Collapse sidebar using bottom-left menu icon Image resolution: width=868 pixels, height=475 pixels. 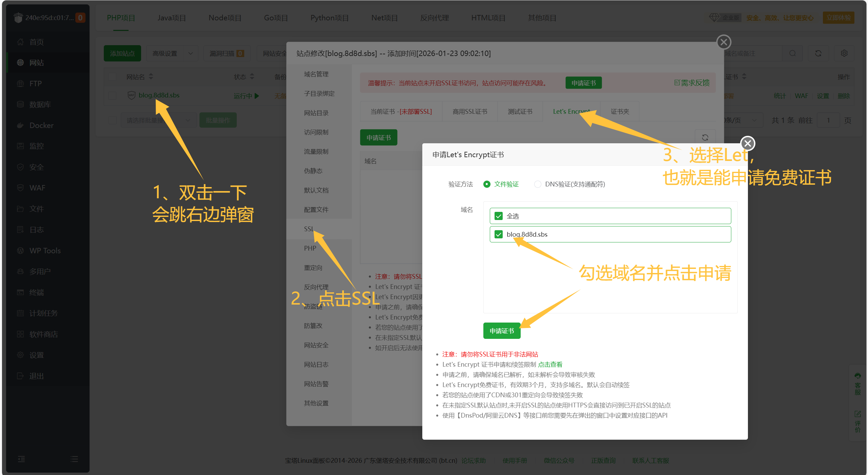tap(21, 459)
